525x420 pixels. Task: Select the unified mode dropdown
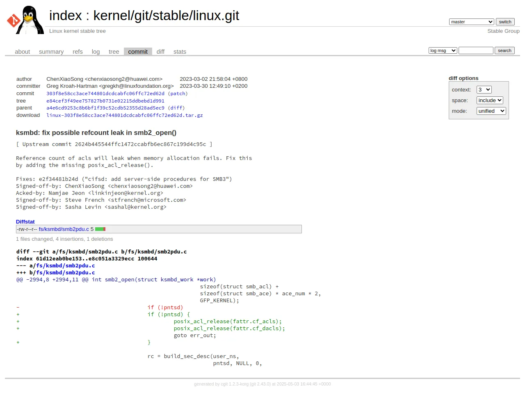tap(491, 111)
